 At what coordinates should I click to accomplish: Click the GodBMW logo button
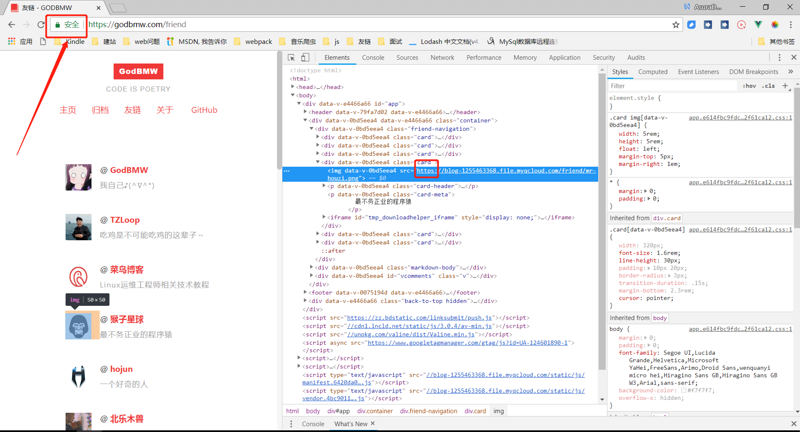tap(138, 71)
